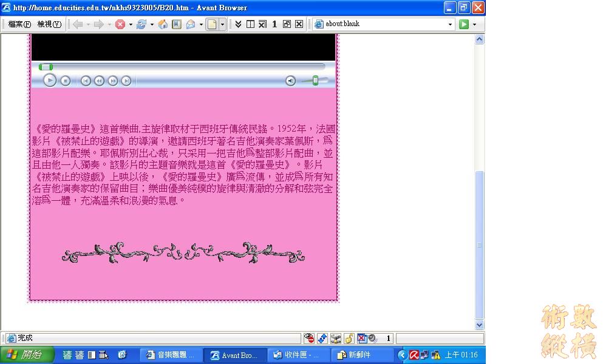Click the 開始 Start button
The image size is (603, 364).
point(27,355)
